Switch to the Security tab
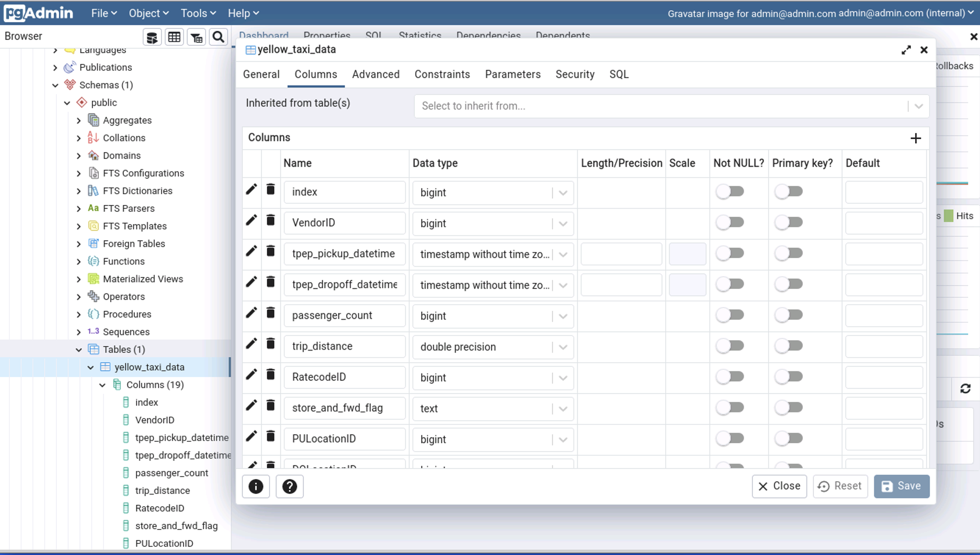The width and height of the screenshot is (980, 555). 575,74
